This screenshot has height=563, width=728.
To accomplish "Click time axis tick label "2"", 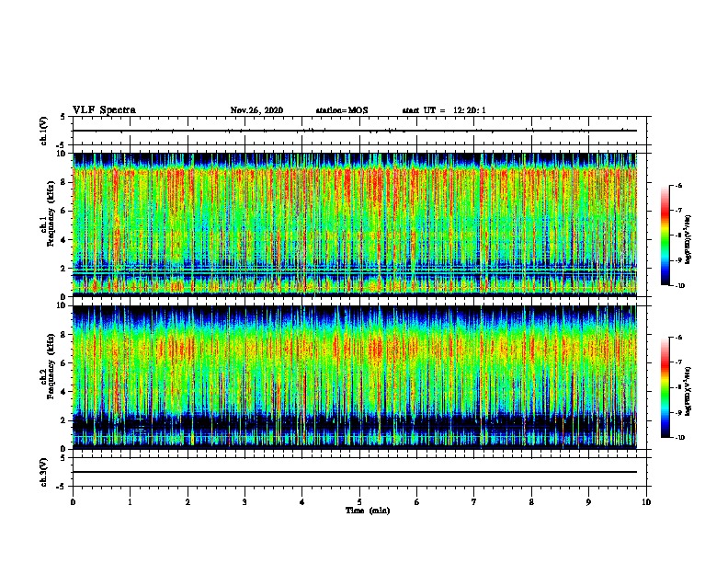I will [188, 502].
